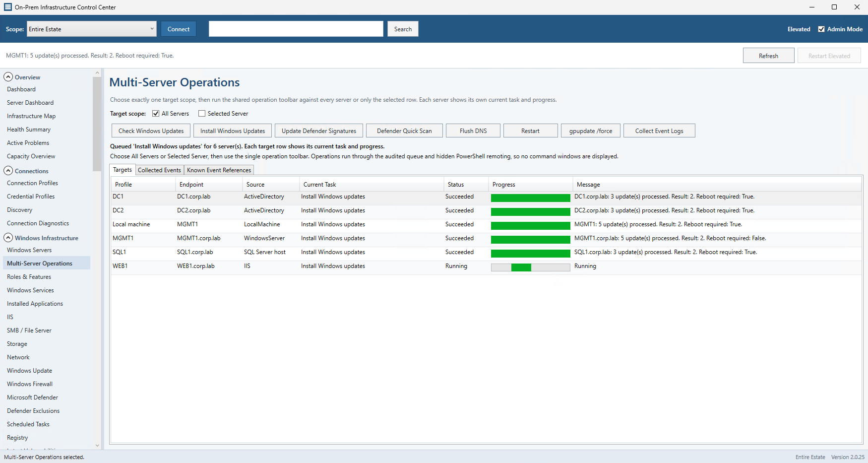Switch to the Collected Events tab

159,170
